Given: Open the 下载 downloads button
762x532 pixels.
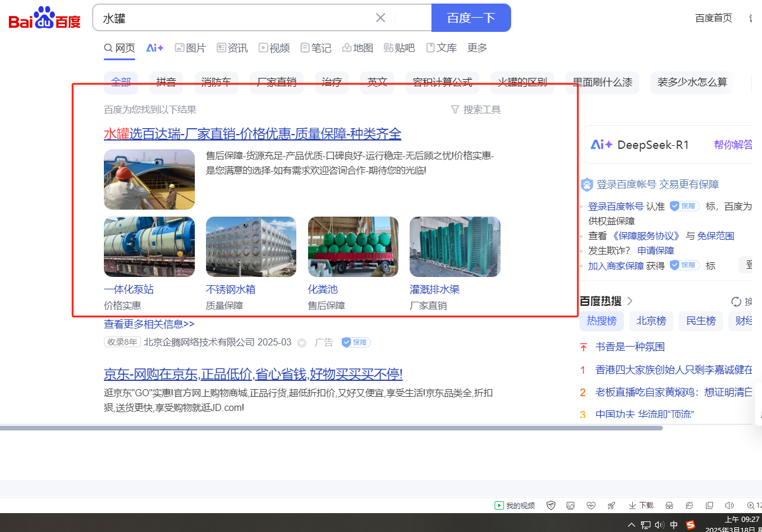Looking at the screenshot, I should 641,505.
